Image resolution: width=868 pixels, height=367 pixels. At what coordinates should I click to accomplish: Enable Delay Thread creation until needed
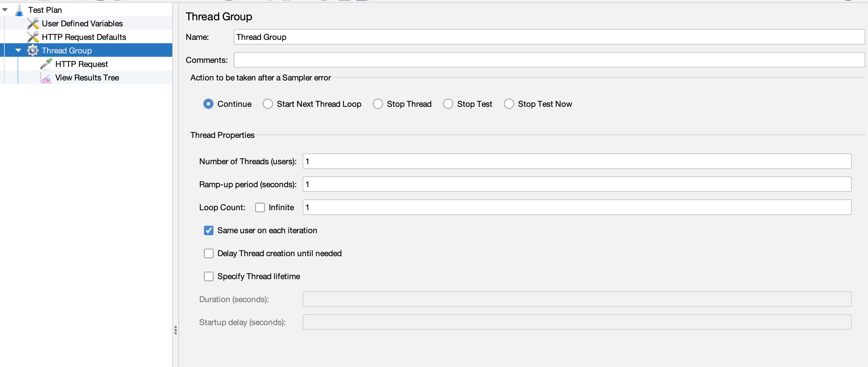(209, 253)
